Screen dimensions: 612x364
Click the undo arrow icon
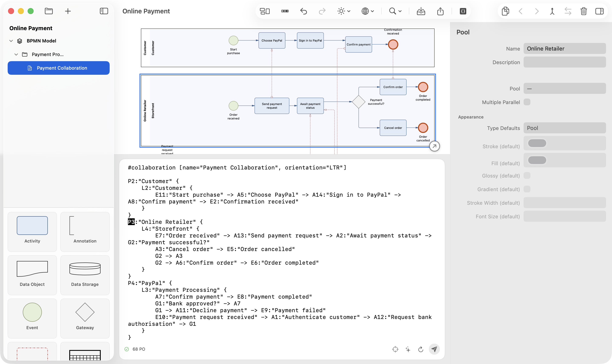[303, 11]
